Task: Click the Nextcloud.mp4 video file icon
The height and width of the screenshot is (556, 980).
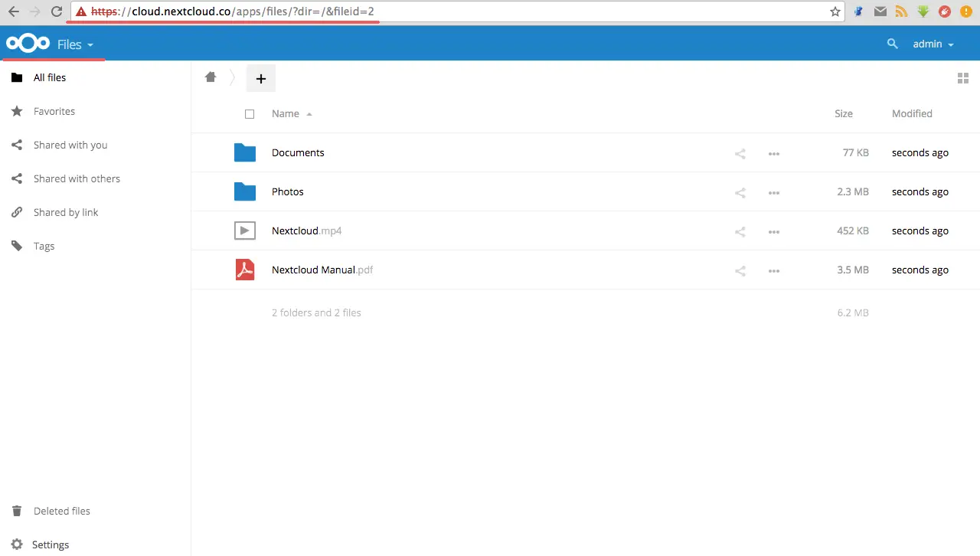Action: [x=245, y=231]
